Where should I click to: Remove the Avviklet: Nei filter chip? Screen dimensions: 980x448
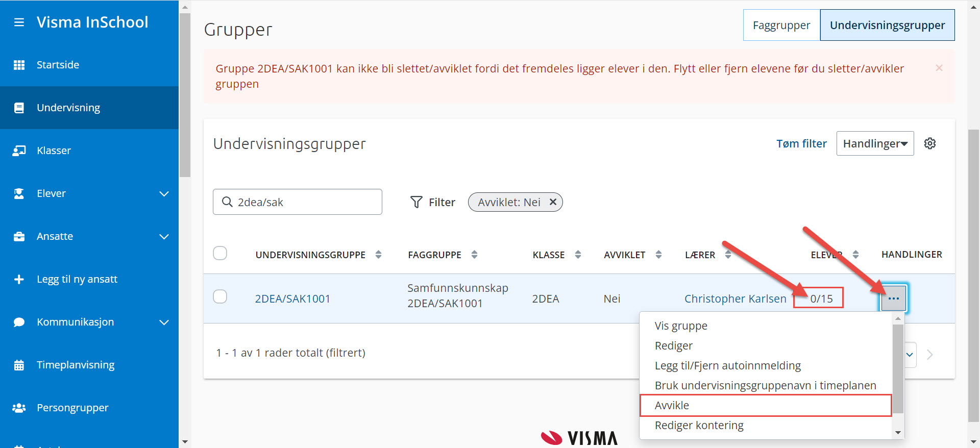[x=553, y=202]
